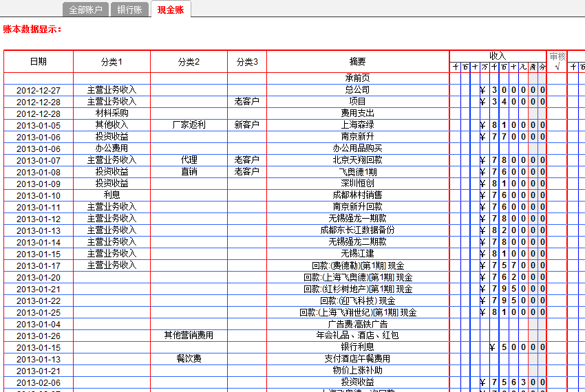Click the 分类1 column header
The width and height of the screenshot is (585, 392).
[x=111, y=61]
